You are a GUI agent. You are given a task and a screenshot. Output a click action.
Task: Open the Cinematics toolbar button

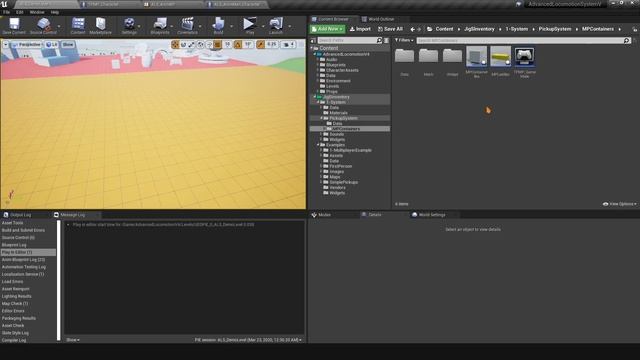[187, 26]
